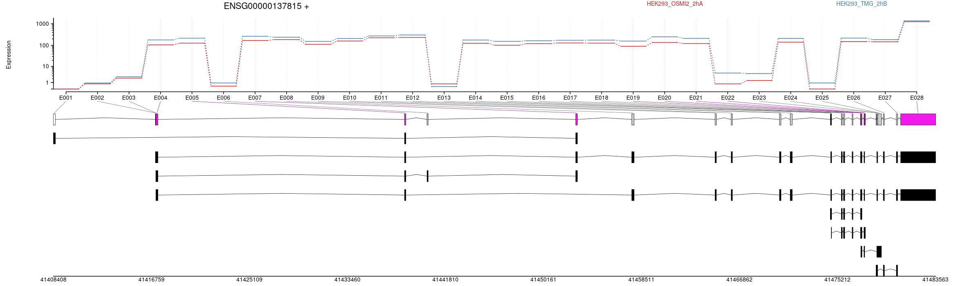Click the y-axis tick value 100
980x286 pixels.
tap(44, 45)
